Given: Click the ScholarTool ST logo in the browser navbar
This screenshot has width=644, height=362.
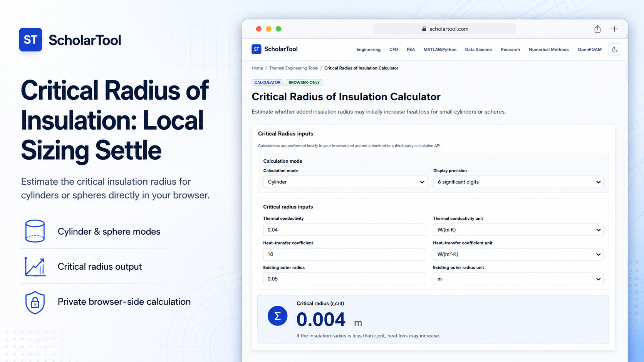Looking at the screenshot, I should click(x=256, y=49).
